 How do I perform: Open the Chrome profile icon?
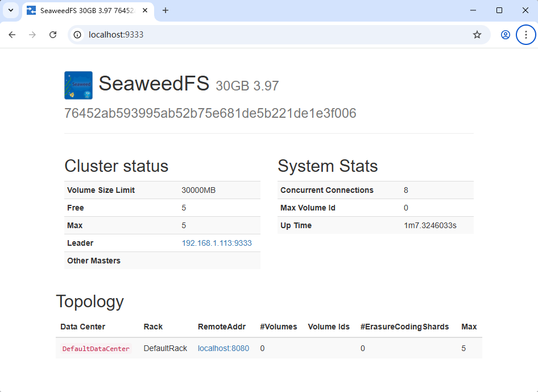[x=505, y=35]
